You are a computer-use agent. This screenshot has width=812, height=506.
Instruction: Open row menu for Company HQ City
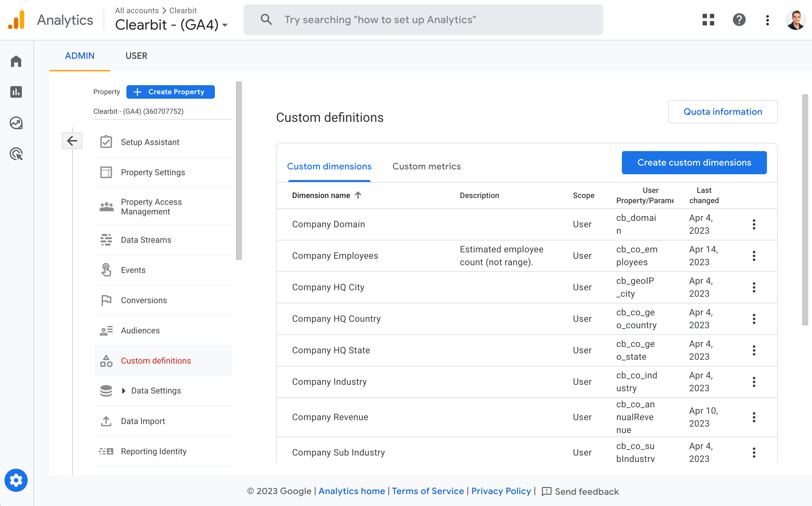coord(754,287)
